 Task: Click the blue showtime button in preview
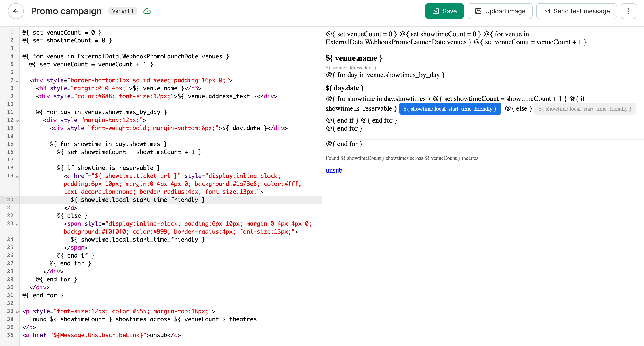click(450, 109)
